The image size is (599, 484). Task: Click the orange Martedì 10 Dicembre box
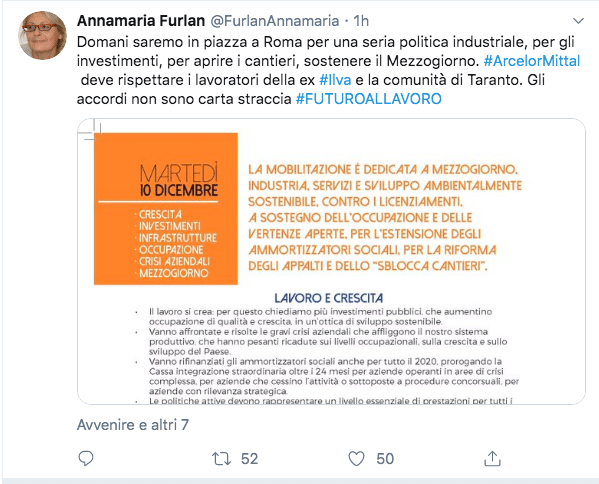pyautogui.click(x=166, y=209)
